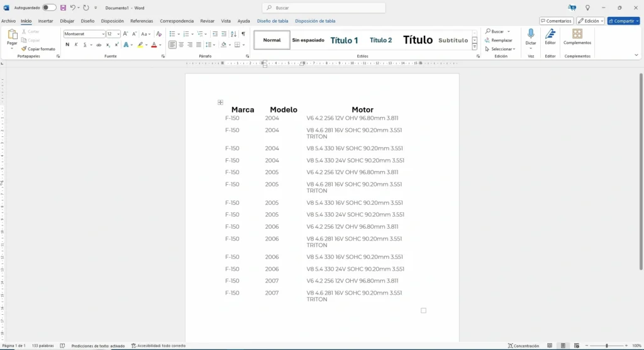
Task: Increase paragraph indent
Action: tap(224, 34)
